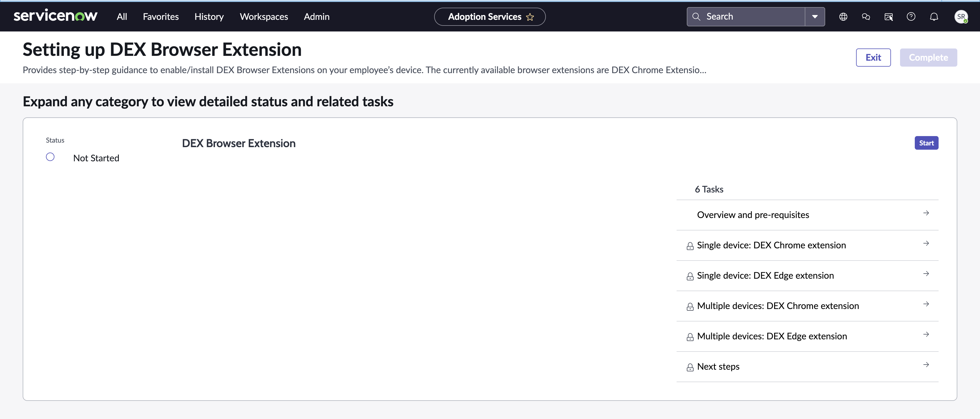Open the globe application scope picker
The image size is (980, 419).
click(843, 17)
